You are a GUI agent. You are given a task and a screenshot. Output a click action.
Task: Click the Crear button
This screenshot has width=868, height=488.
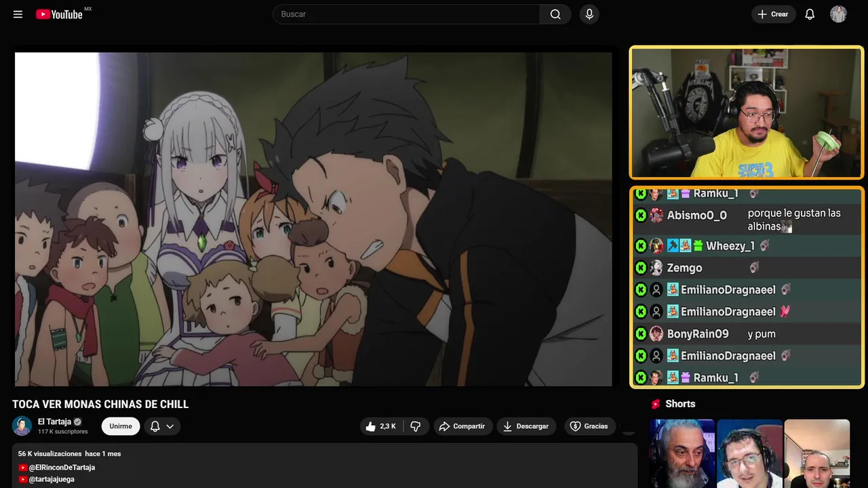click(x=773, y=14)
